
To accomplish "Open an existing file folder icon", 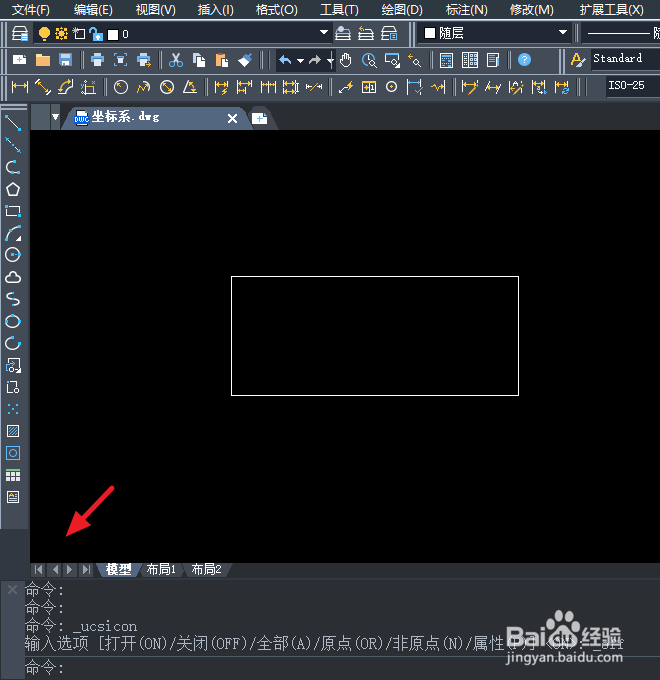I will tap(42, 60).
